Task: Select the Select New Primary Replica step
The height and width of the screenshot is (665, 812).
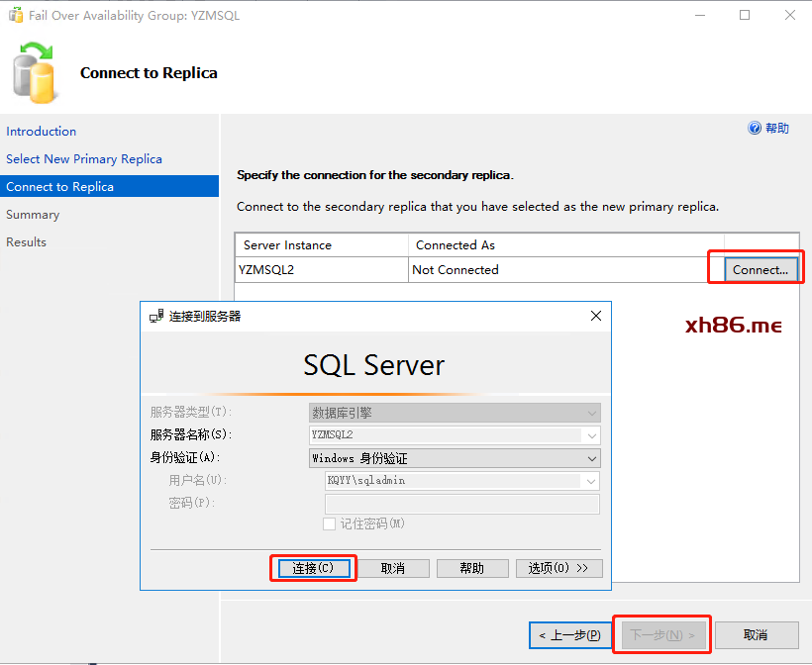Action: pos(84,159)
